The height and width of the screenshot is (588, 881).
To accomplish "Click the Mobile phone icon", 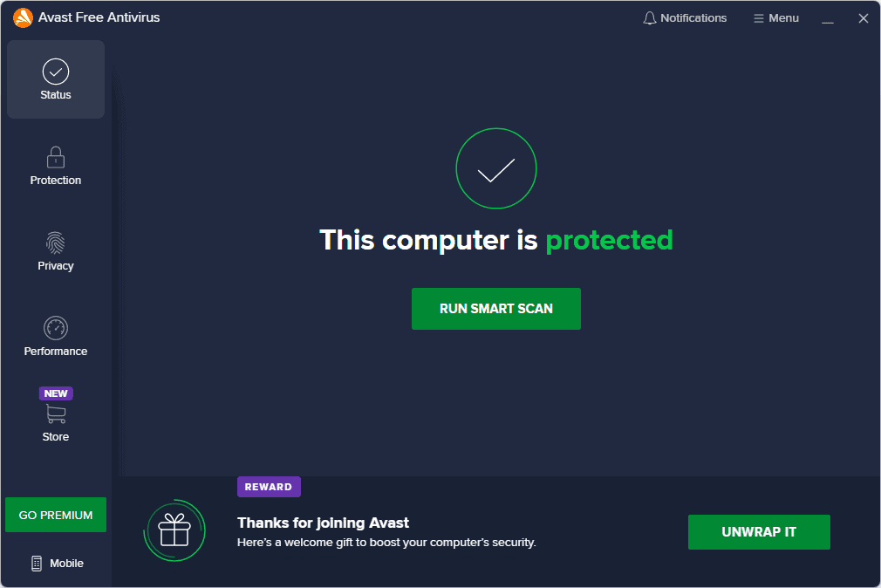I will point(37,564).
